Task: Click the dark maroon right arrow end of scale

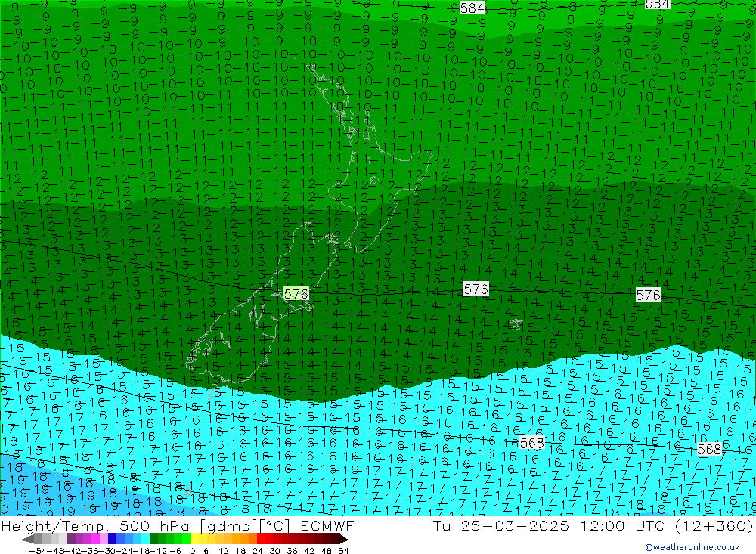Action: pos(342,539)
